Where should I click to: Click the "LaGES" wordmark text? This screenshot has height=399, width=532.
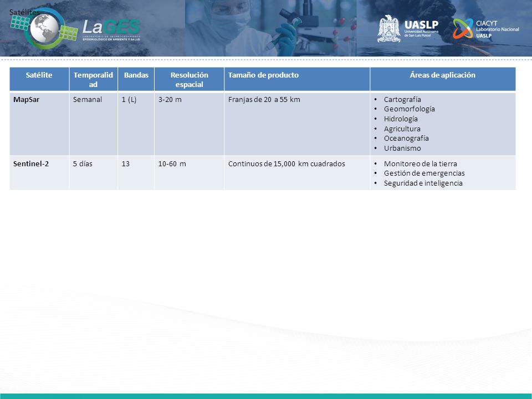[111, 27]
